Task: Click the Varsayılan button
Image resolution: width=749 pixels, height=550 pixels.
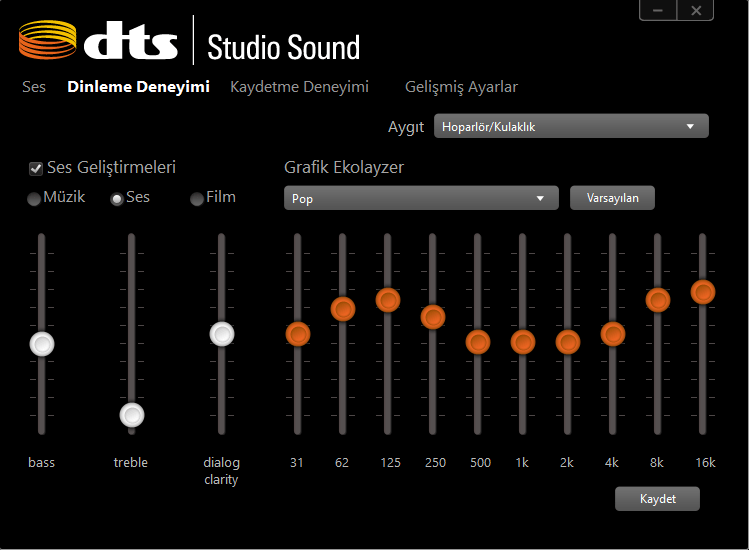Action: pos(612,198)
